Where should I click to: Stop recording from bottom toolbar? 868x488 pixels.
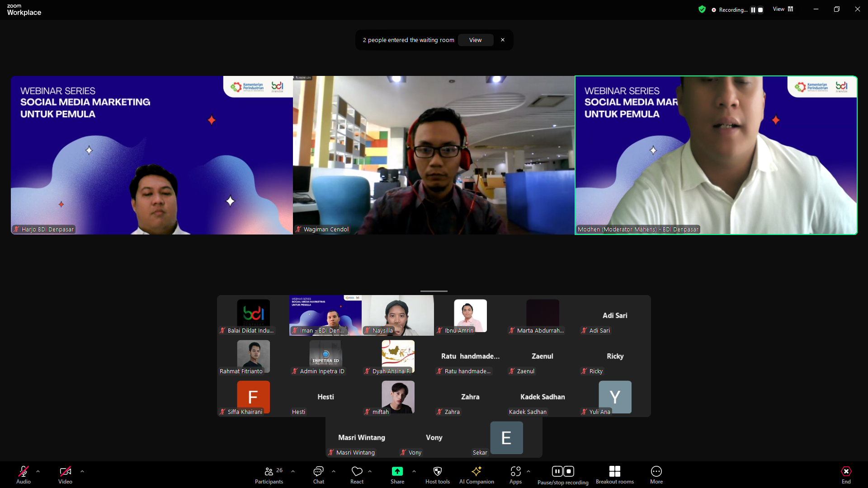pos(569,471)
